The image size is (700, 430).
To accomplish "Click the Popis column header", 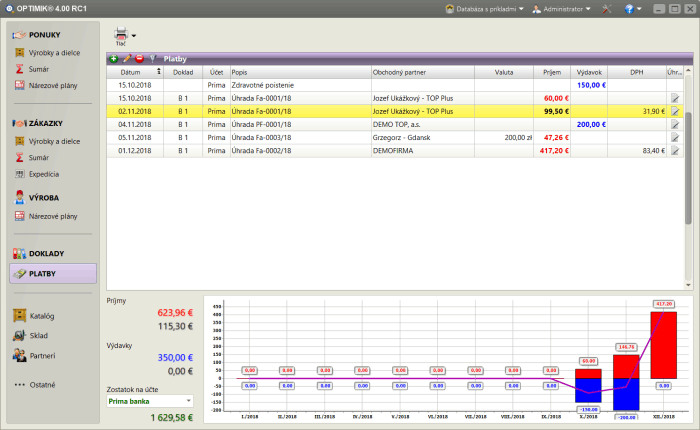I will click(300, 72).
